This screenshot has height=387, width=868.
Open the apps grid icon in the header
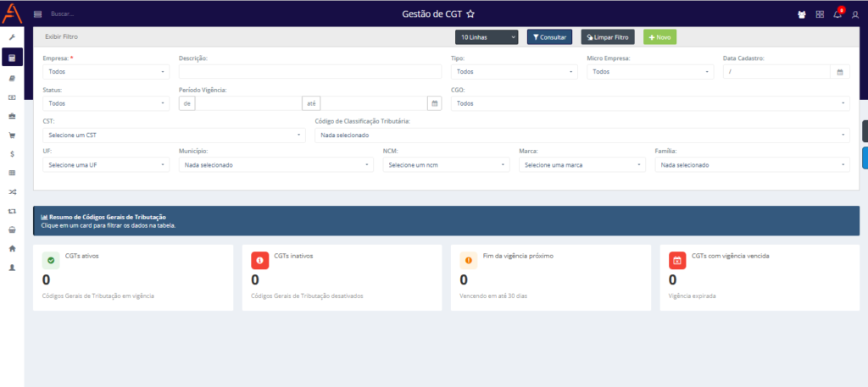pyautogui.click(x=820, y=14)
